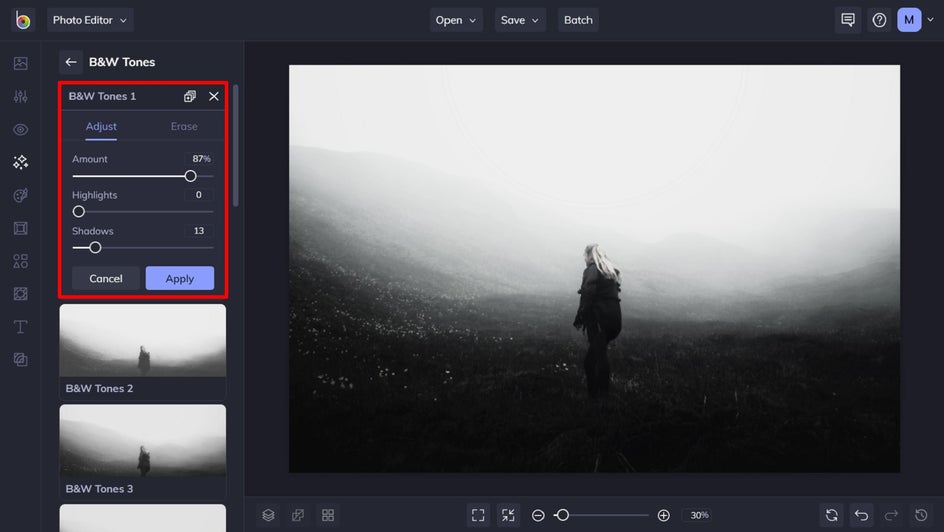The height and width of the screenshot is (532, 944).
Task: Open the Image Manager sidebar icon
Action: coord(20,63)
